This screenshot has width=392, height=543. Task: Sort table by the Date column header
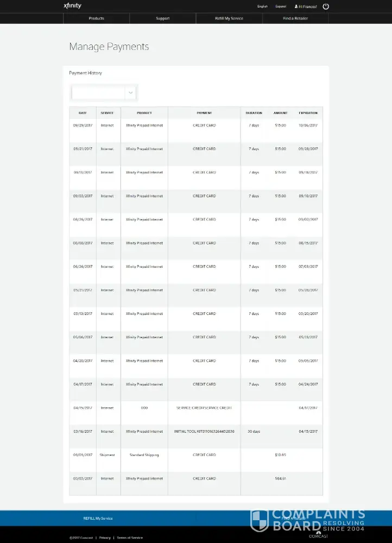pyautogui.click(x=83, y=113)
